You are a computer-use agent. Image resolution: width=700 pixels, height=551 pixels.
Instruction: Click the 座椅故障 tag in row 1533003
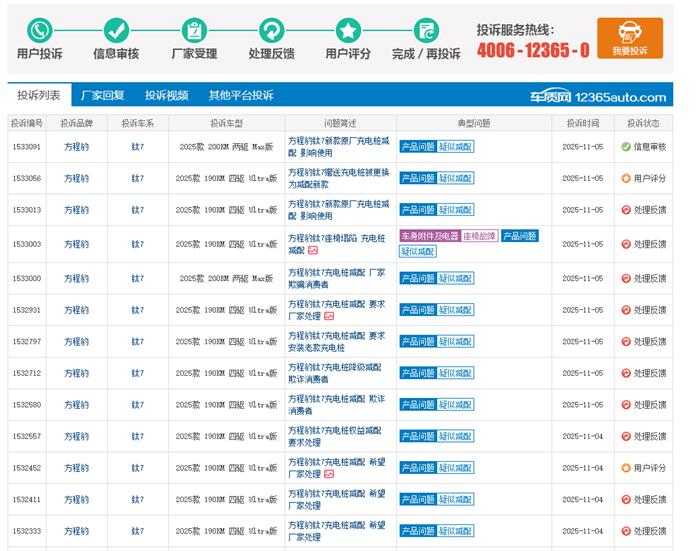click(479, 236)
